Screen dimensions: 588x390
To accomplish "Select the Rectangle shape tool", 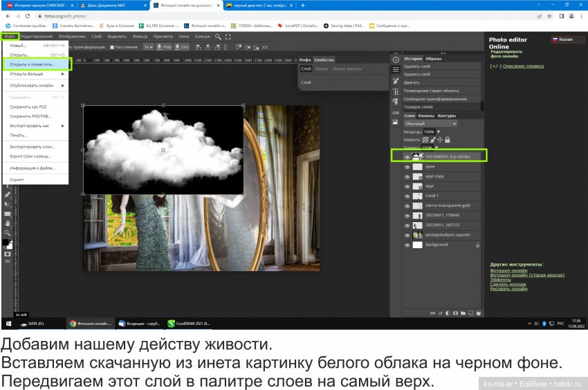I will (8, 214).
